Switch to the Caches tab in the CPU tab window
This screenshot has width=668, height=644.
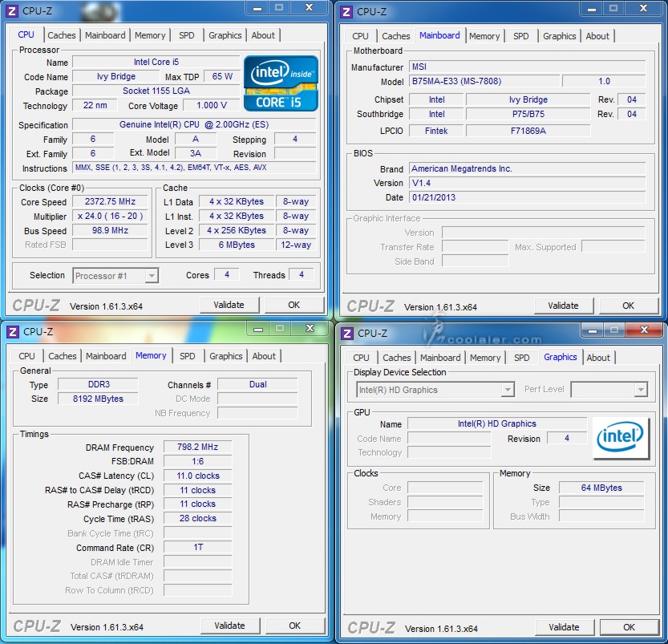pyautogui.click(x=61, y=35)
